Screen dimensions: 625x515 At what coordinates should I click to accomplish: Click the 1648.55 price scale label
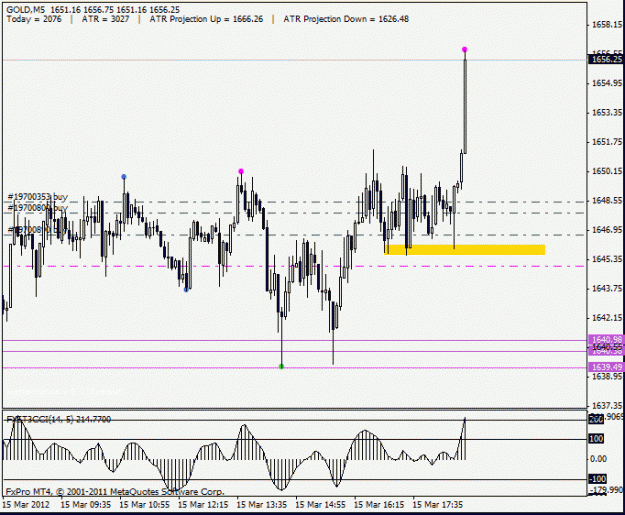click(x=607, y=200)
